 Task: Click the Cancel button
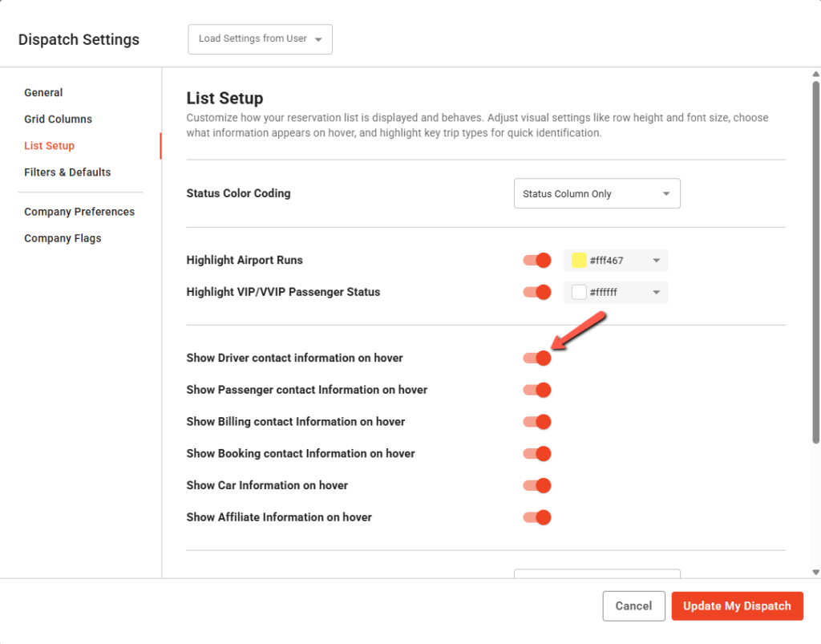pos(633,606)
